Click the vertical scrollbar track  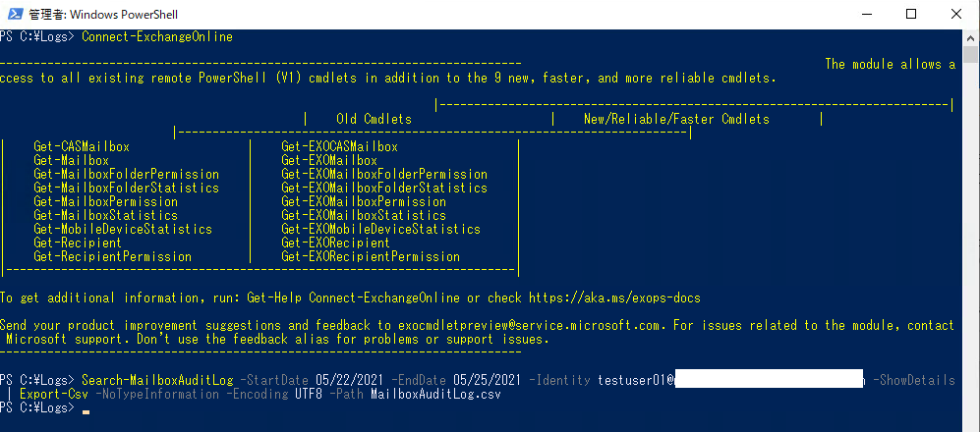tap(971, 245)
